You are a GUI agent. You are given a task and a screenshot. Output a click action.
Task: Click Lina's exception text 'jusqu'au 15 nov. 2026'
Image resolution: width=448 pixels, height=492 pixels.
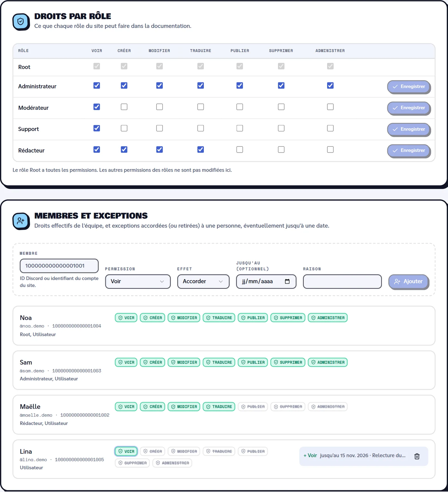(x=344, y=455)
